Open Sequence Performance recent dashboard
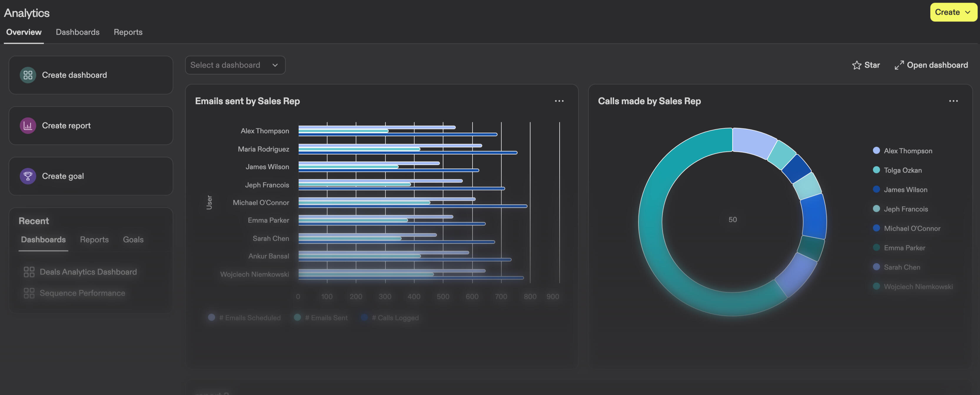Image resolution: width=980 pixels, height=395 pixels. click(82, 293)
